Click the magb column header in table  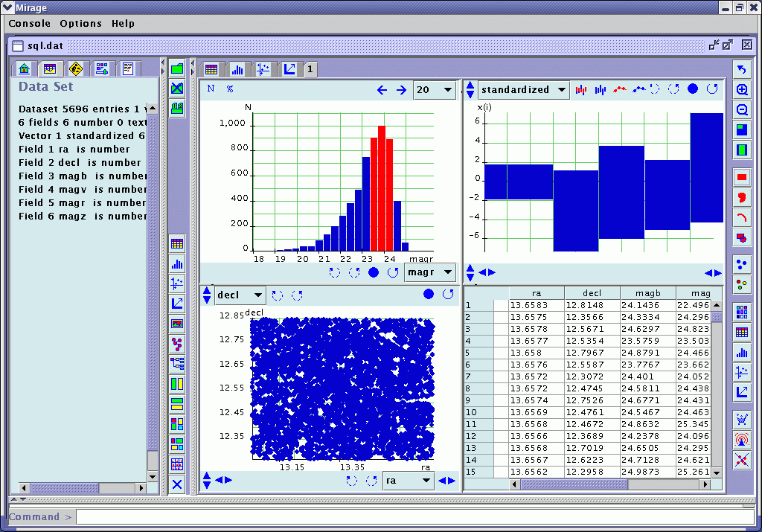click(647, 293)
